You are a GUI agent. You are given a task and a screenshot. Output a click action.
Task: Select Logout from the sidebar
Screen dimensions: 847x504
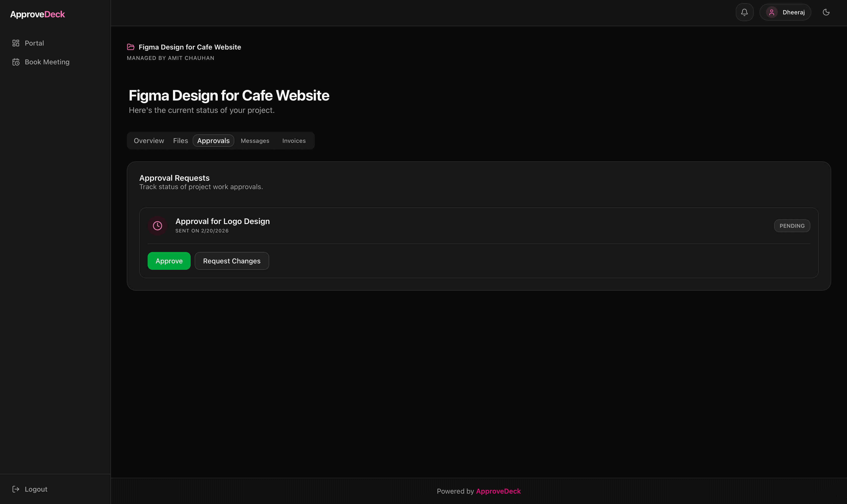point(36,489)
